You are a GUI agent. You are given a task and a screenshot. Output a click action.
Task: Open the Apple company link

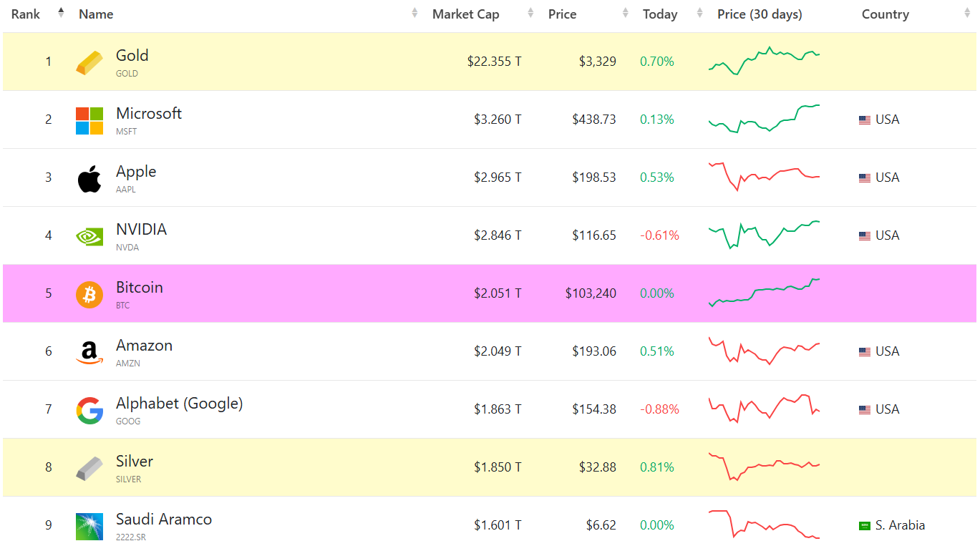136,172
